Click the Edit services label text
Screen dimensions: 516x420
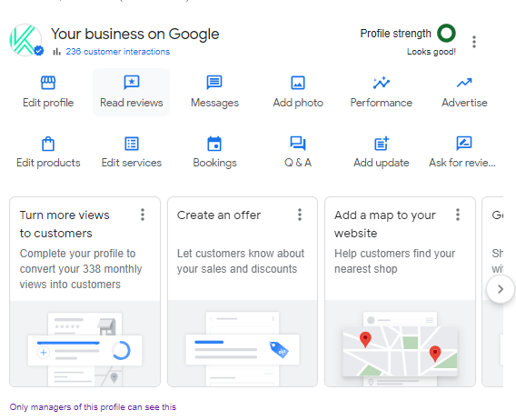tap(132, 163)
